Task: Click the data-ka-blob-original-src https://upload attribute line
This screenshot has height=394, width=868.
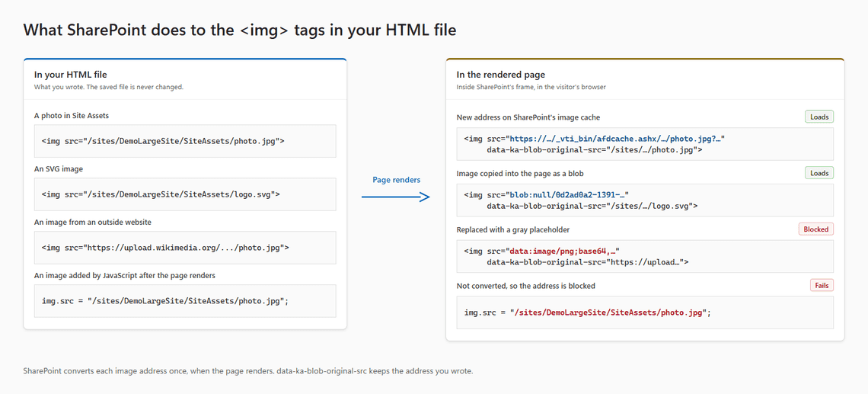Action: (587, 261)
